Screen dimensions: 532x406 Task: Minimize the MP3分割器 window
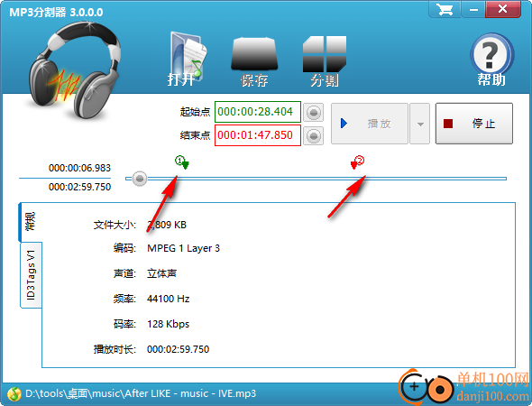click(473, 9)
